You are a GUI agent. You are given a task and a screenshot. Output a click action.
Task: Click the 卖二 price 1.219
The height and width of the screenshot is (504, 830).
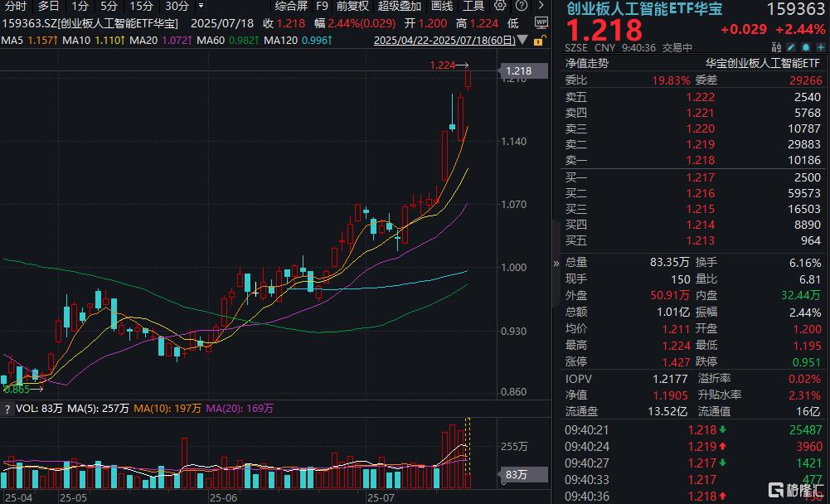[701, 144]
